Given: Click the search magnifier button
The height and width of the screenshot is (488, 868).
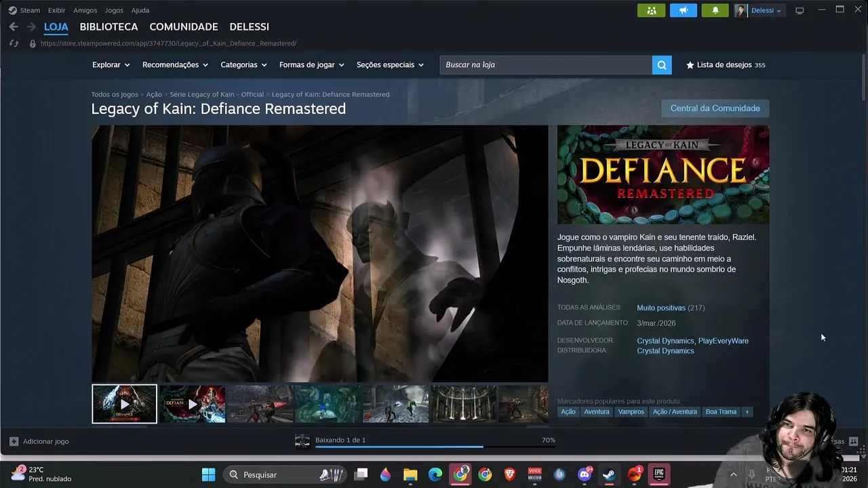Looking at the screenshot, I should (x=662, y=65).
